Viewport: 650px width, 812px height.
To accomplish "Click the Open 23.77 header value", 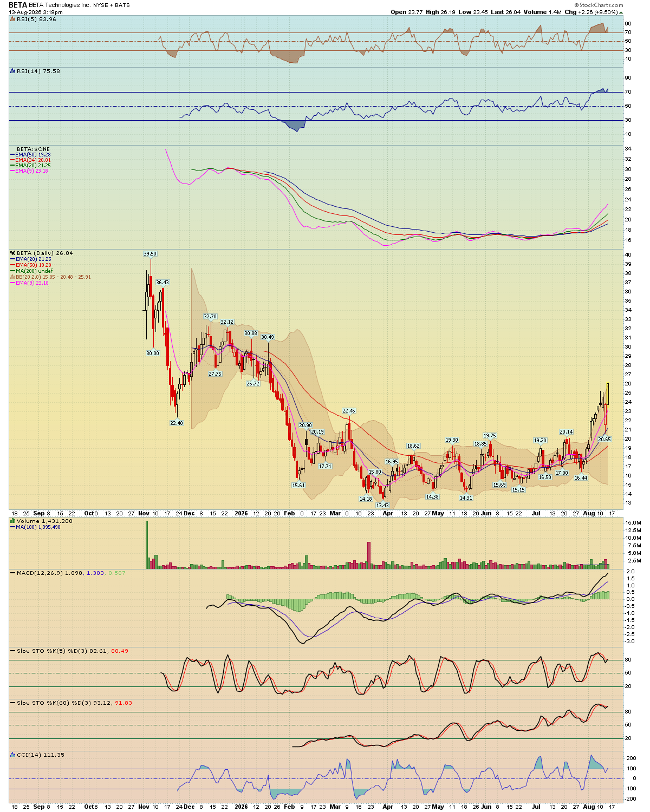I will 406,12.
